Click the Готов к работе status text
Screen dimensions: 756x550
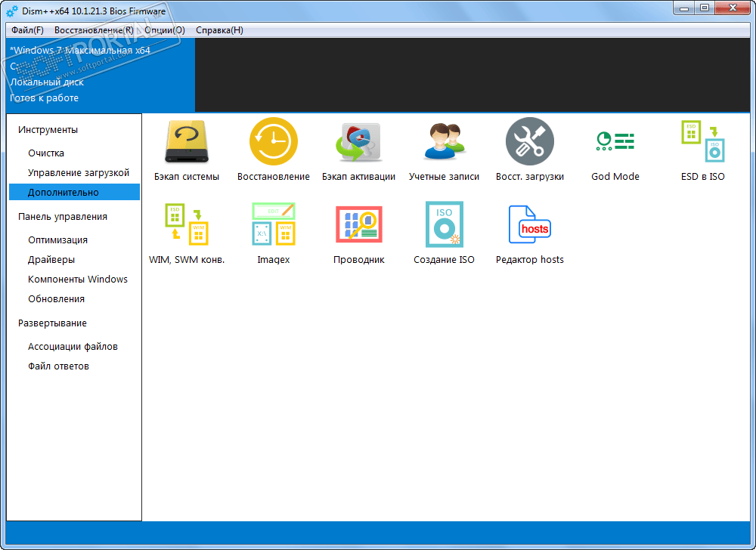[x=45, y=97]
